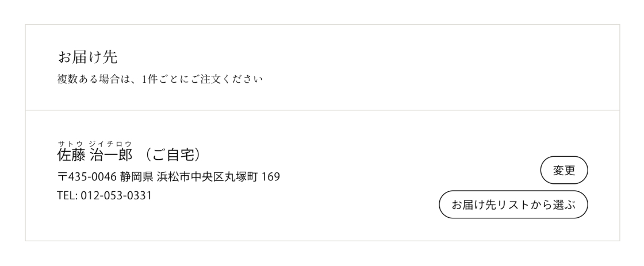Viewport: 644px width, 266px height.
Task: Click the 変更 button
Action: point(563,170)
